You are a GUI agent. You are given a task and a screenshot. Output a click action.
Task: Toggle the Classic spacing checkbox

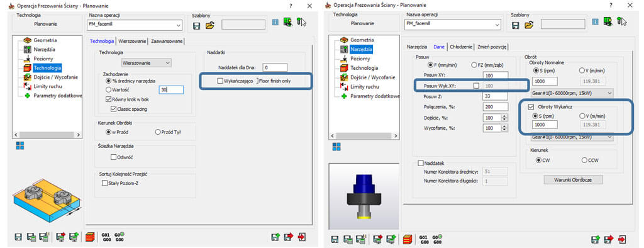click(x=114, y=109)
